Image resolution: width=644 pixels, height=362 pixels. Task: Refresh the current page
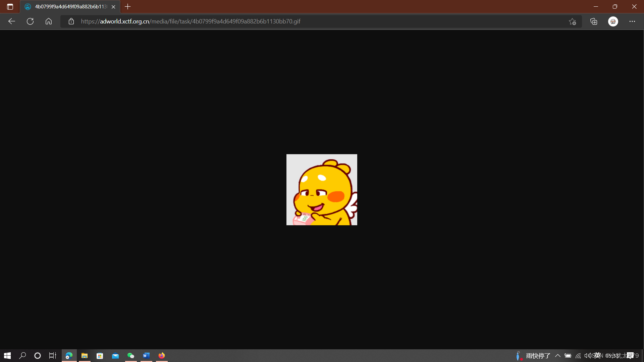point(30,21)
